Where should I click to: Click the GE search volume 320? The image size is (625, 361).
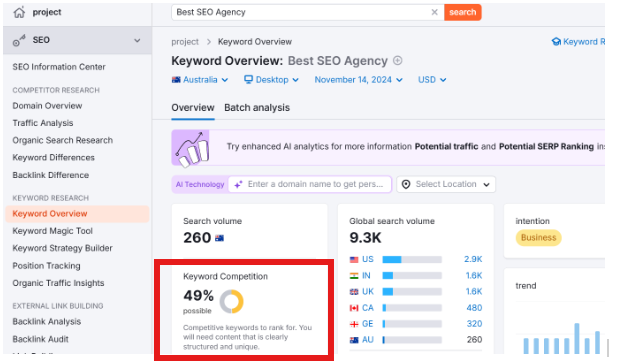pos(474,324)
